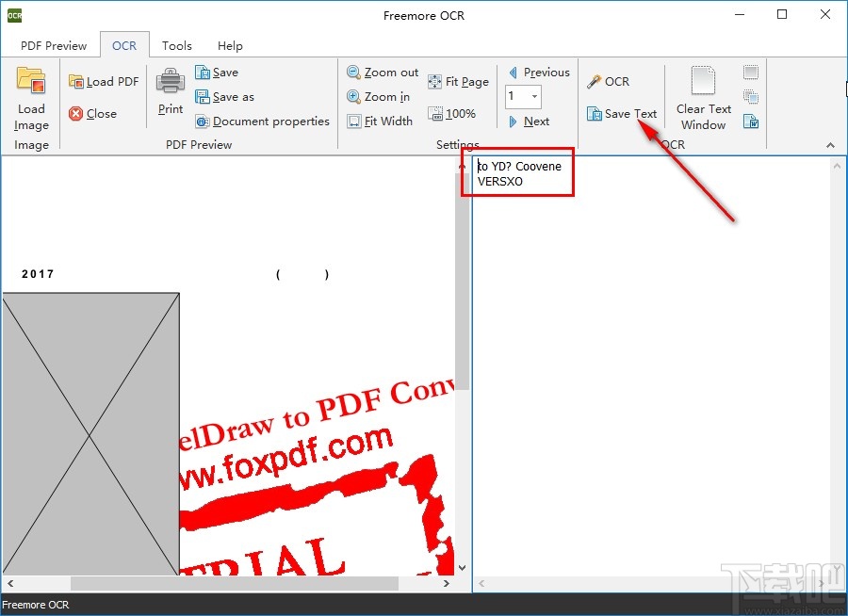Screen dimensions: 848x616
Task: Open the Help tab
Action: (230, 46)
